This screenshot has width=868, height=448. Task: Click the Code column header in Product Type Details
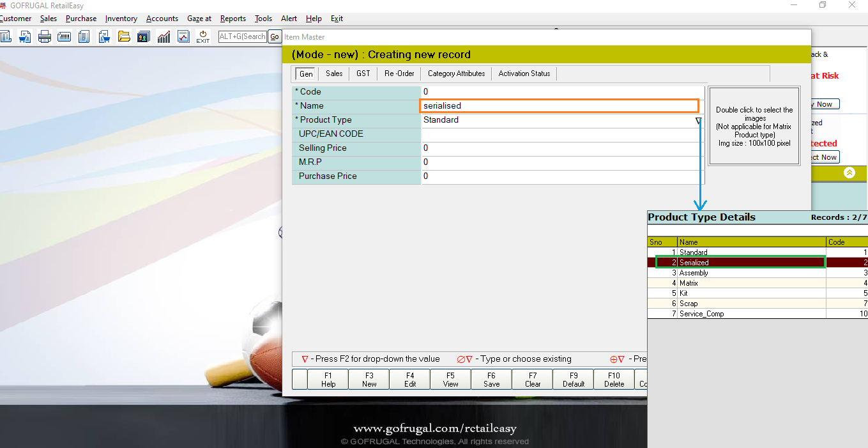[x=847, y=242]
